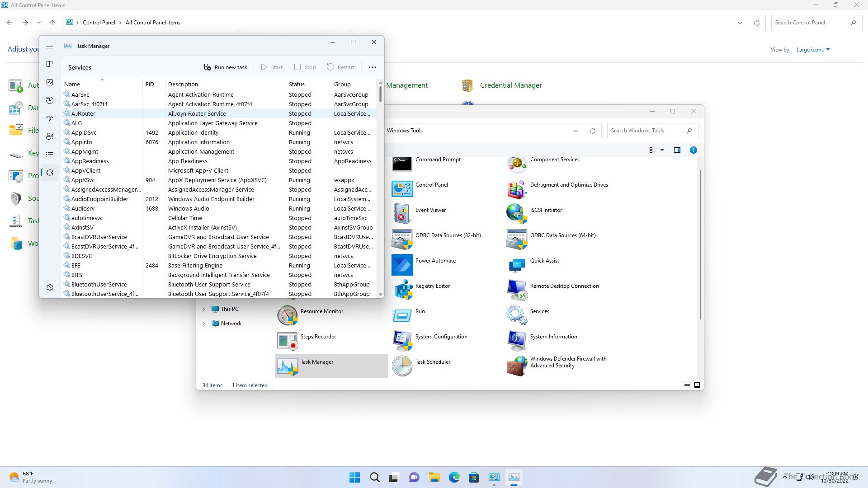The width and height of the screenshot is (868, 488).
Task: Open Users page icon in sidebar
Action: click(50, 136)
